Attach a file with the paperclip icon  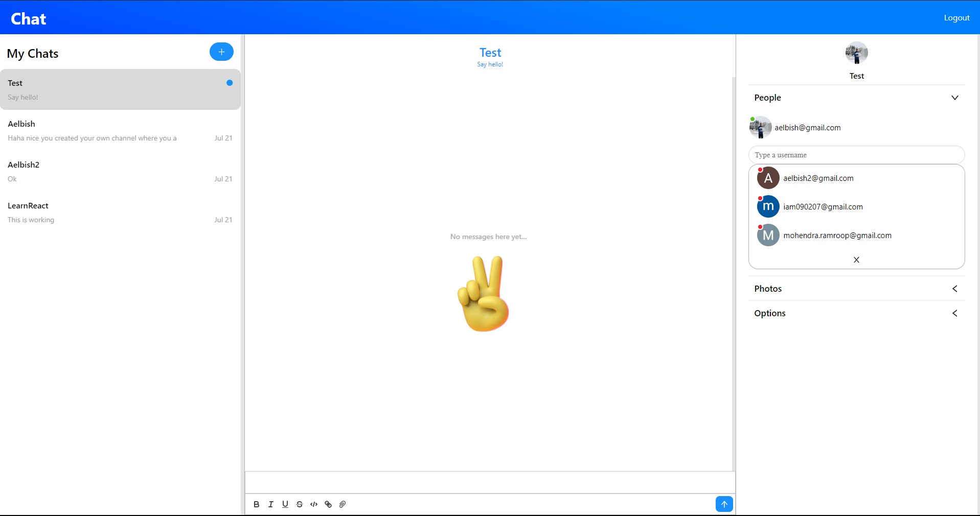343,504
